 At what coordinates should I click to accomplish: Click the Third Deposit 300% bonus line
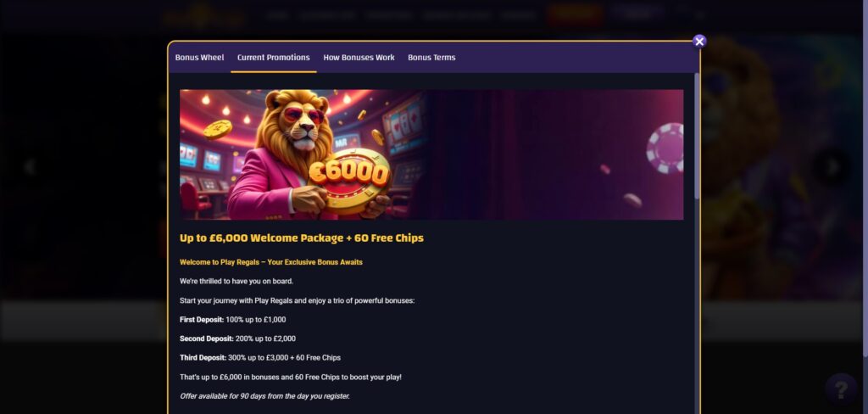[260, 357]
